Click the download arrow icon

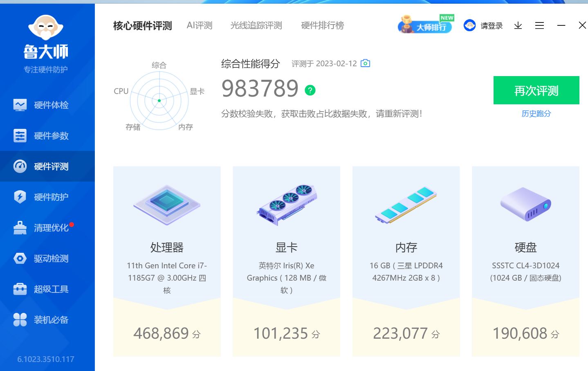(x=518, y=25)
